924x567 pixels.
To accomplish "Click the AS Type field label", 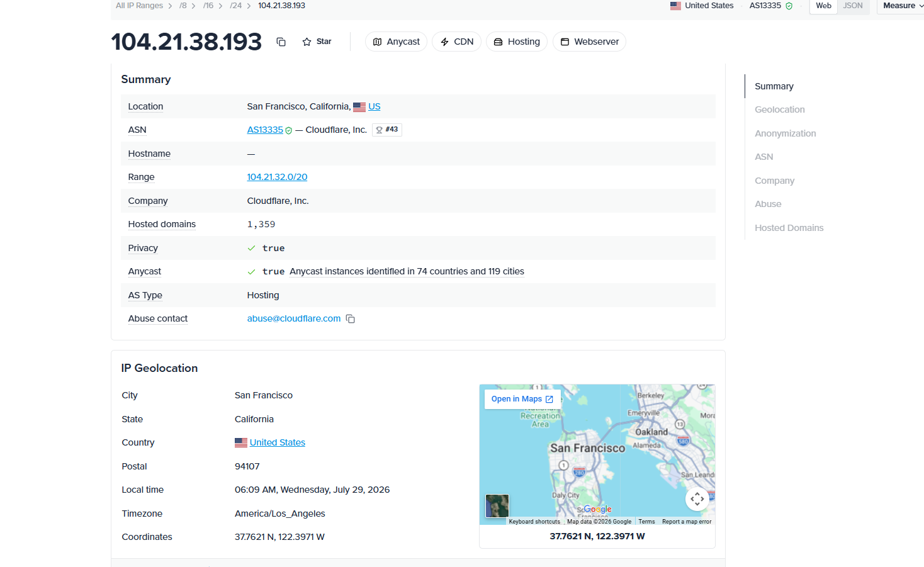I will [145, 295].
